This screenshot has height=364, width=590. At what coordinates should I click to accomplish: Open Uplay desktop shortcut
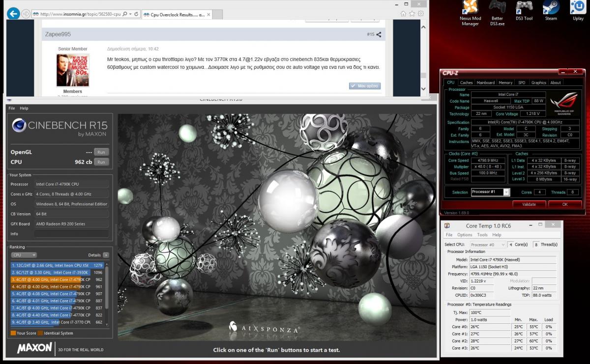578,11
